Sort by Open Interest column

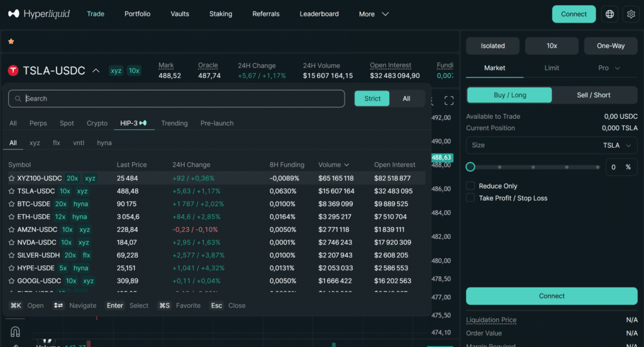tap(394, 165)
